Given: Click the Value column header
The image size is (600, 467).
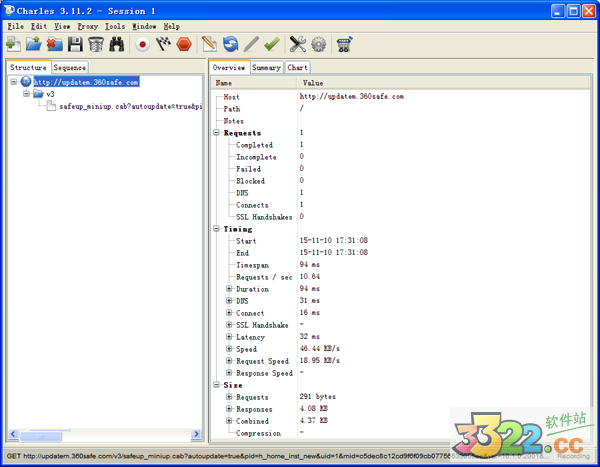Looking at the screenshot, I should click(x=444, y=83).
